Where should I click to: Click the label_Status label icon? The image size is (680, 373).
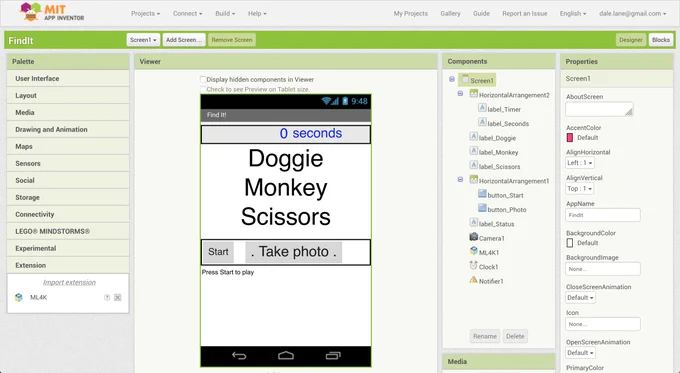[474, 222]
